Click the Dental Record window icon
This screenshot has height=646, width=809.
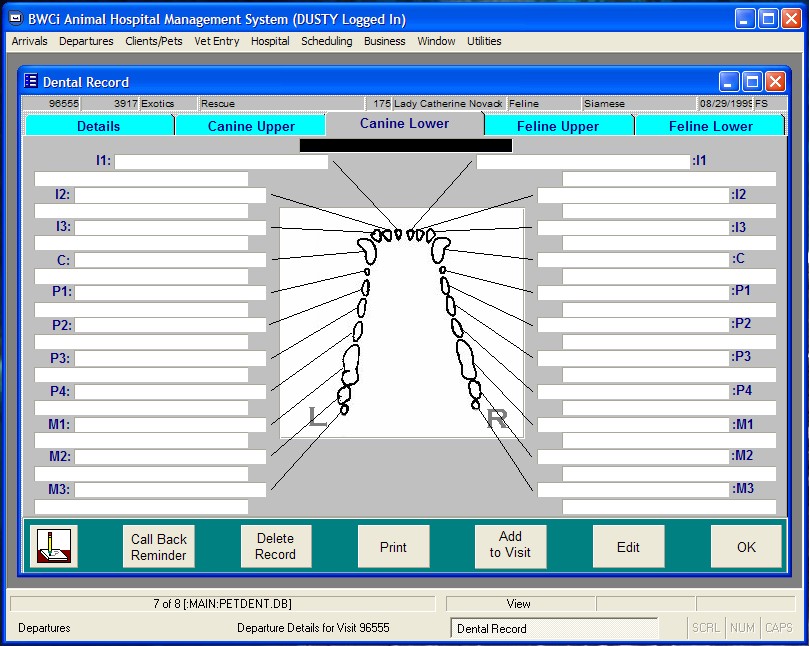coord(31,81)
